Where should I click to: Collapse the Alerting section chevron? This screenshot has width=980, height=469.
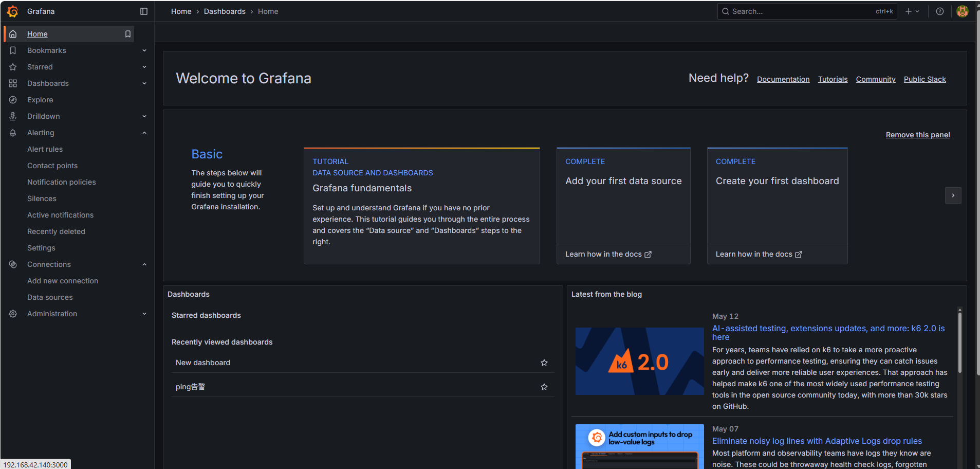144,133
